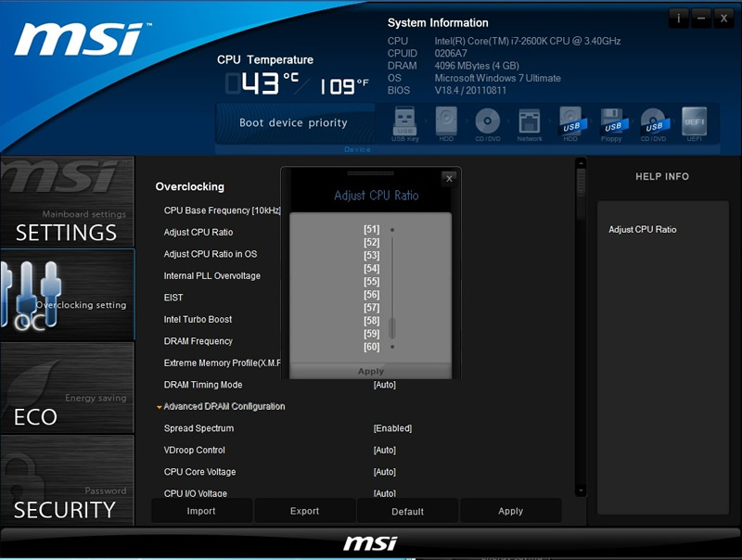Select ratio value [51] in the list
This screenshot has width=742, height=560.
coord(372,229)
